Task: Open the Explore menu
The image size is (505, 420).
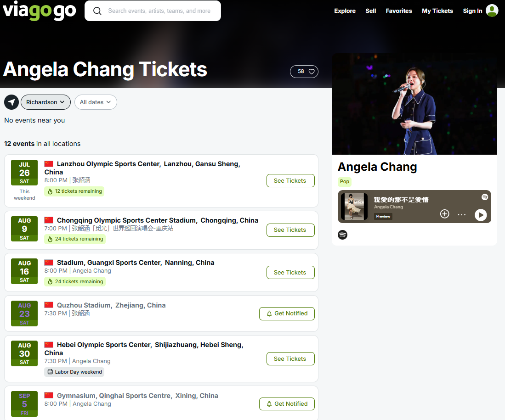Action: (345, 11)
